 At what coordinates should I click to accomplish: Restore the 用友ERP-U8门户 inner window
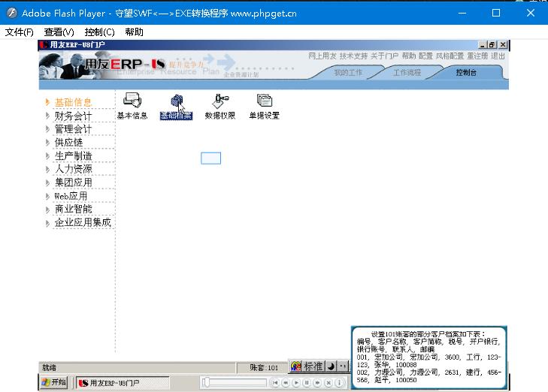coord(492,44)
